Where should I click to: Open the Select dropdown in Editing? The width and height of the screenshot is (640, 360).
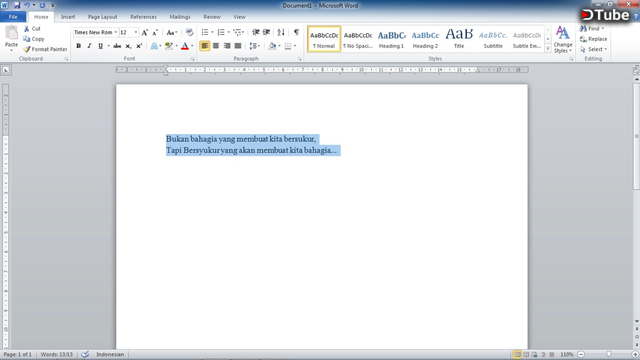(x=594, y=49)
